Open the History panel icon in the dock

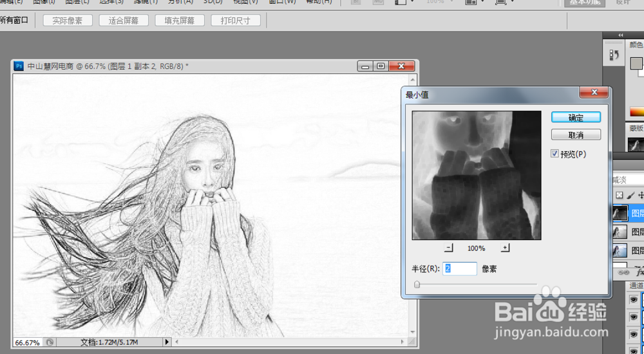coord(614,55)
